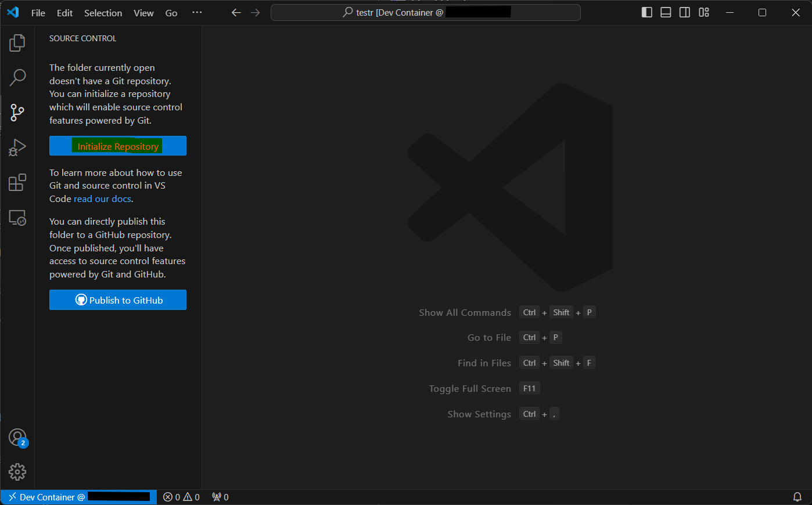Expand the overflow menu ellipsis

point(197,12)
